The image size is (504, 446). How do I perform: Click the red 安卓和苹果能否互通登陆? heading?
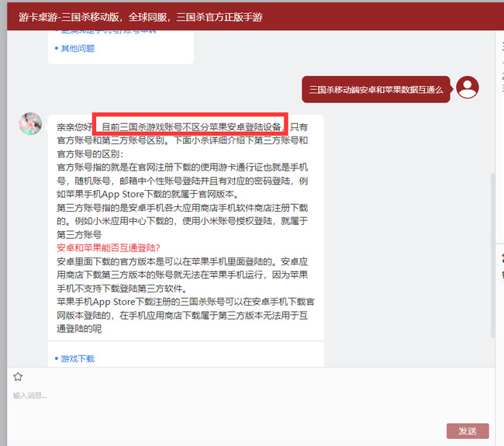coord(109,248)
